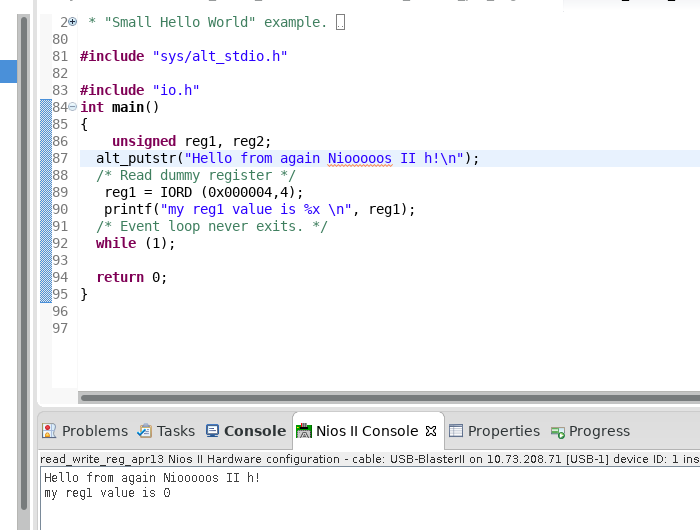Screen dimensions: 700x530
Task: Click the Problems tab icon
Action: click(x=49, y=431)
